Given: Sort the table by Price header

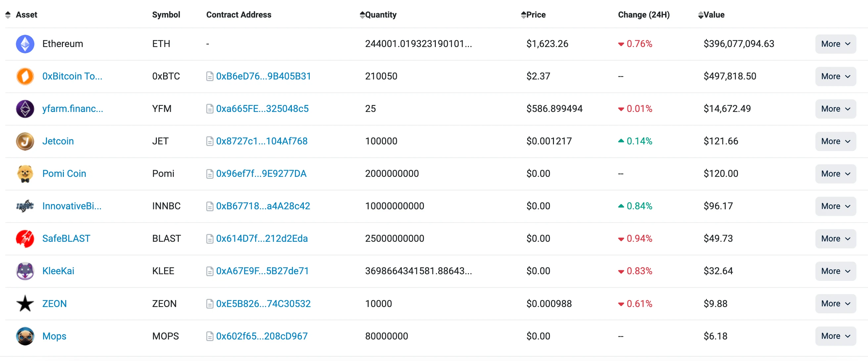Looking at the screenshot, I should click(x=533, y=15).
